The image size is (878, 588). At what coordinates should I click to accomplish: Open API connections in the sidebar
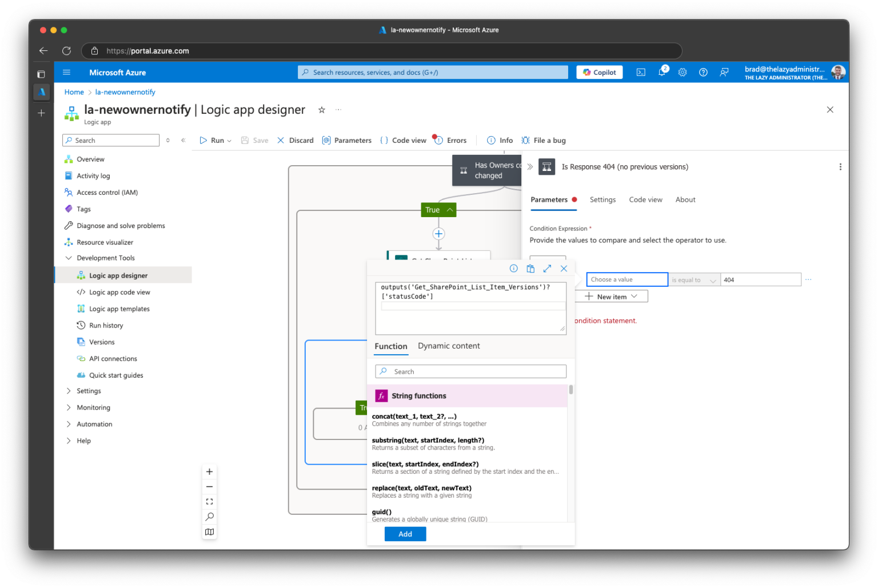113,359
